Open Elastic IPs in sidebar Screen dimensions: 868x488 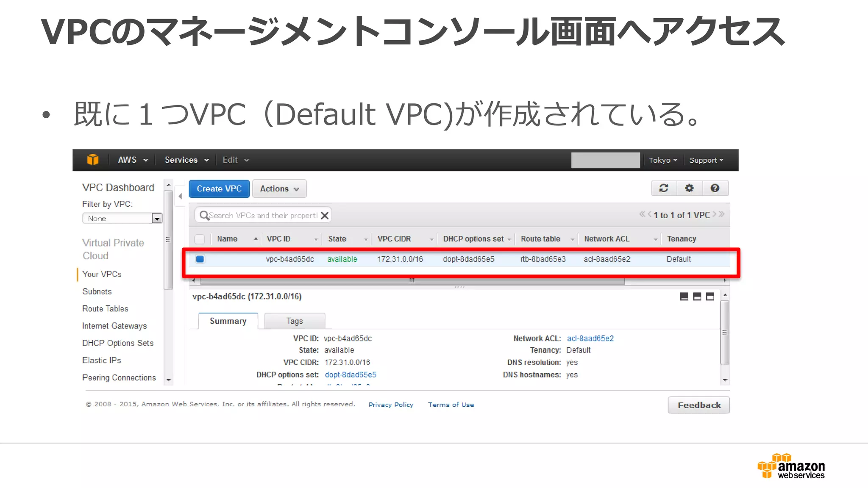(x=102, y=360)
